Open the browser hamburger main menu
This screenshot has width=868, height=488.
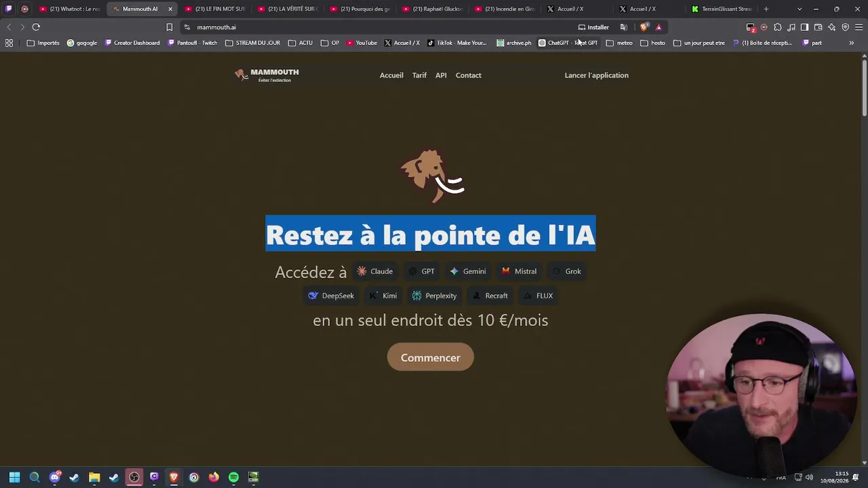tap(859, 27)
